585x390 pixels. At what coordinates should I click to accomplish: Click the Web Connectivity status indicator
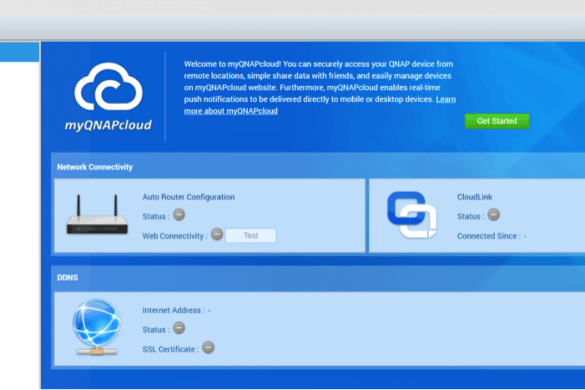(x=217, y=234)
